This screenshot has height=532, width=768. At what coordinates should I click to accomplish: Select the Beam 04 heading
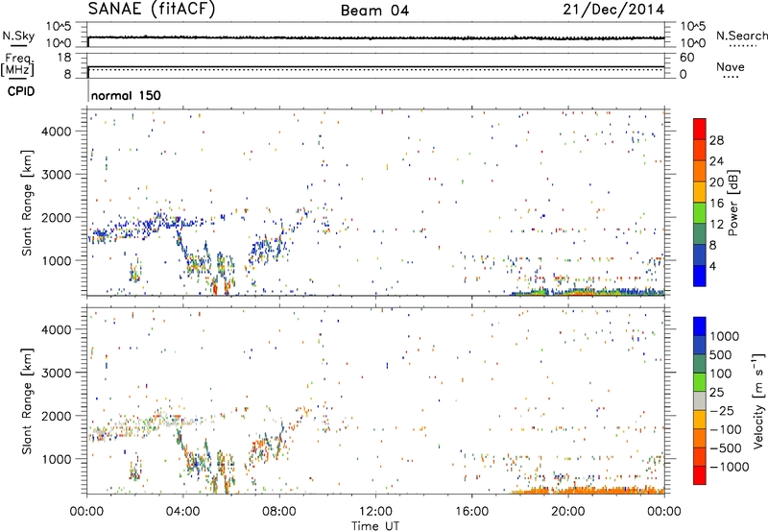click(x=374, y=11)
